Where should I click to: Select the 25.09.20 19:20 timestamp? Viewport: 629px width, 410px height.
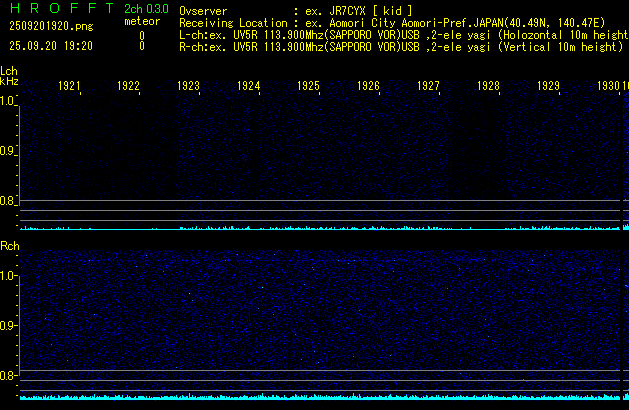[x=50, y=46]
